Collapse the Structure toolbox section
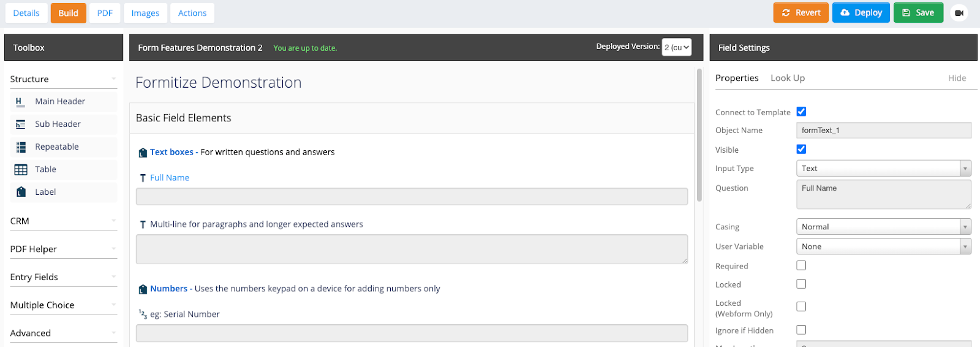This screenshot has height=347, width=980. click(x=64, y=79)
